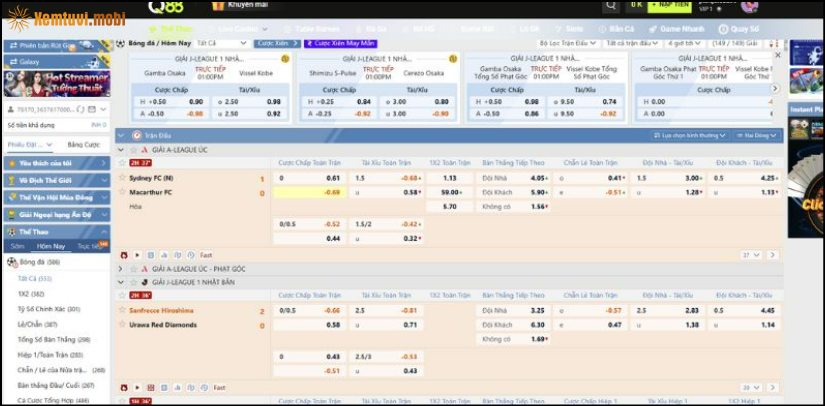Open the envelope messages icon in sidebar

click(x=92, y=109)
